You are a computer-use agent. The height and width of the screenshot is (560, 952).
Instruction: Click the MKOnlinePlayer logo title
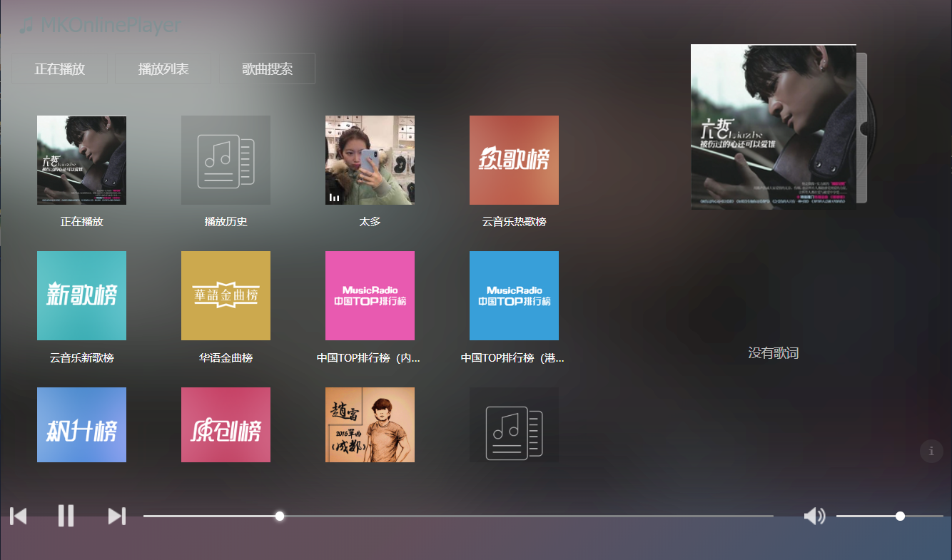(x=100, y=26)
